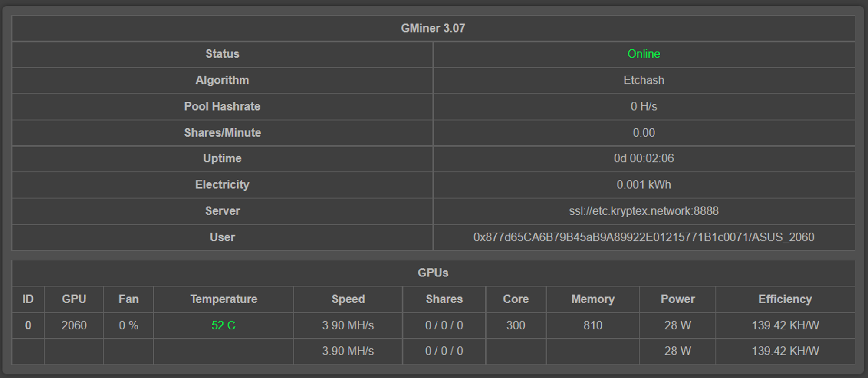Click the Pool Hashrate label

pos(222,106)
